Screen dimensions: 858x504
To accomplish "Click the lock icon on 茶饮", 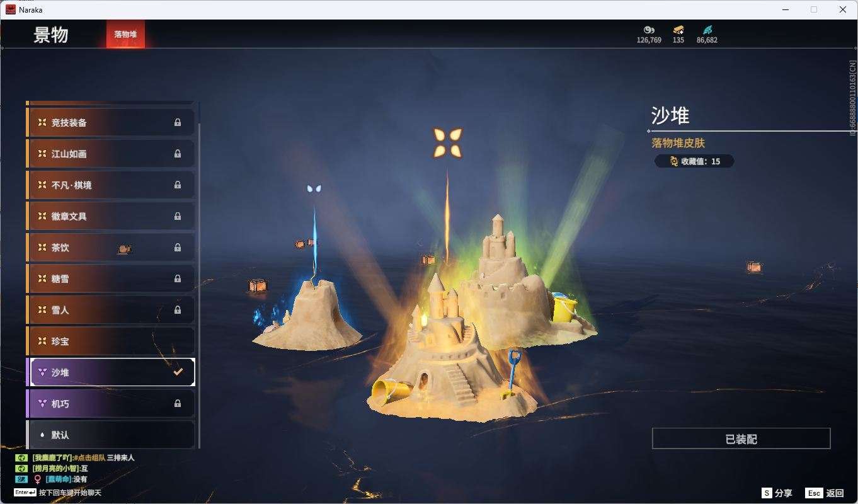I will point(178,248).
